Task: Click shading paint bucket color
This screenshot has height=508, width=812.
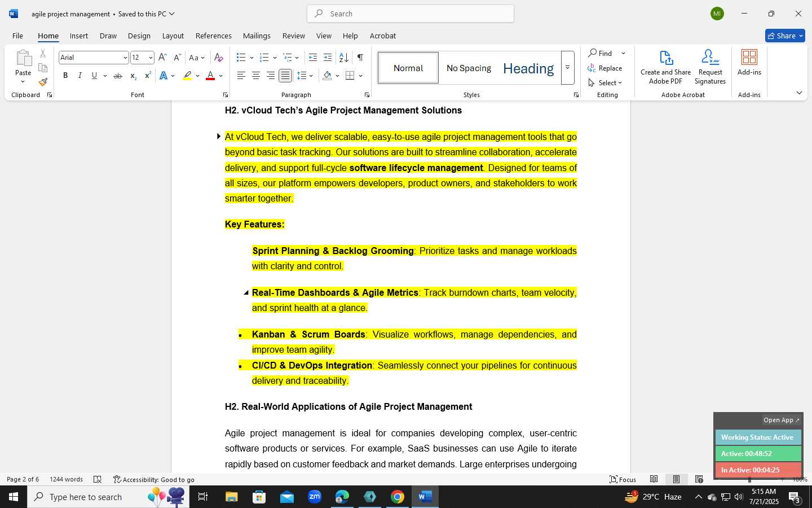Action: coord(327,76)
